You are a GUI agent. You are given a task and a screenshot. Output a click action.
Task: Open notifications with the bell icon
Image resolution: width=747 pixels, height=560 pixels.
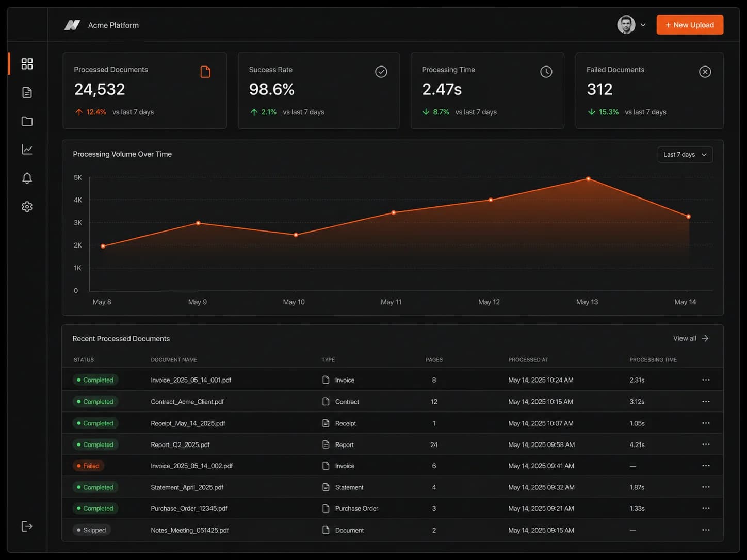pyautogui.click(x=27, y=178)
